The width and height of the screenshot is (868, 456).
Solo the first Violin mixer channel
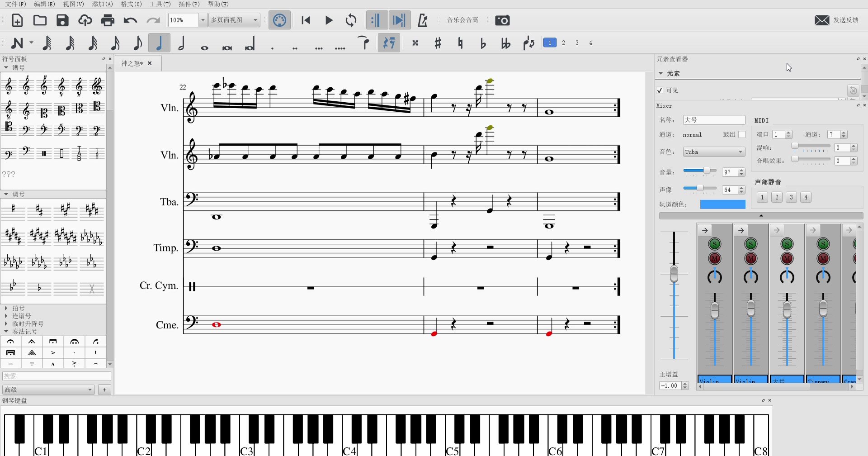pos(715,244)
